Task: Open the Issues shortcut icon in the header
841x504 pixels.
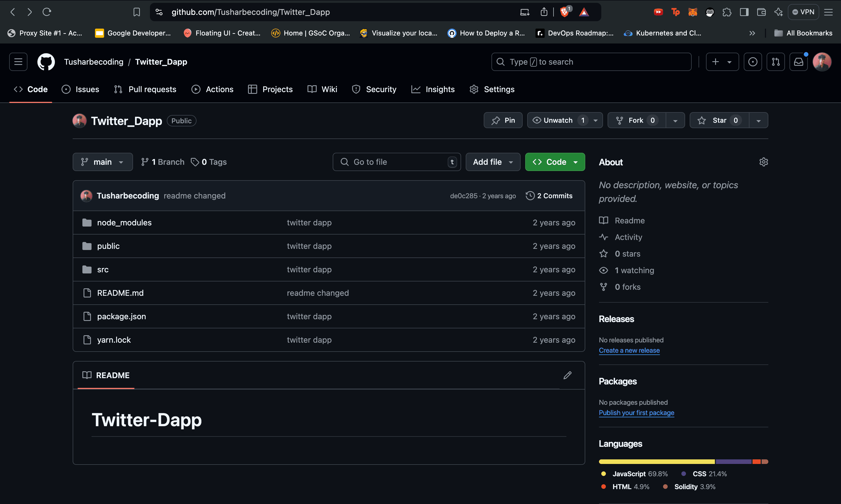Action: click(753, 62)
